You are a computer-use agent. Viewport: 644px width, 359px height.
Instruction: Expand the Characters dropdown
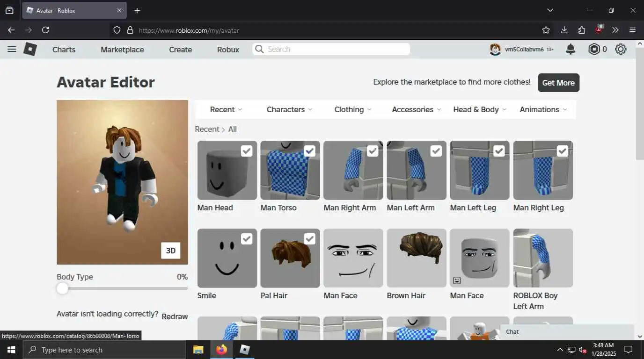(x=289, y=109)
